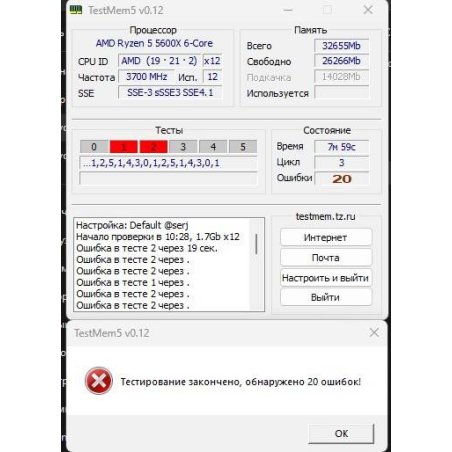452x452 pixels.
Task: Click the log panel scrollbar thumb
Action: coord(256,244)
